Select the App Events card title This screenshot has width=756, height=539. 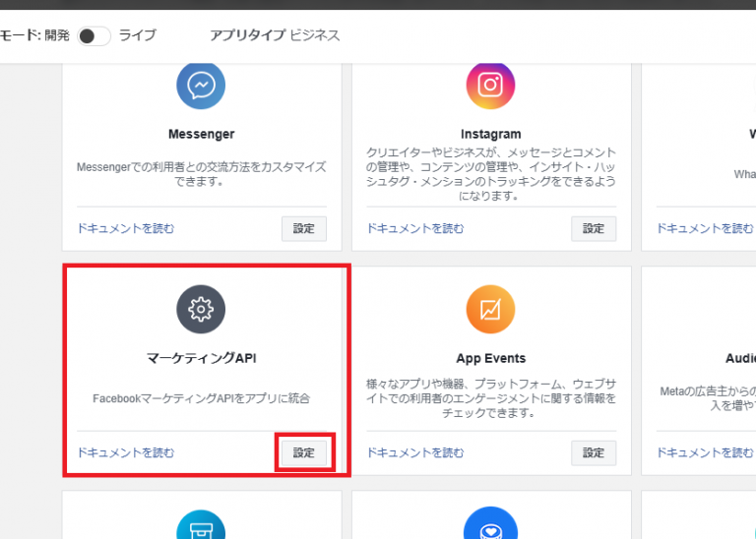491,358
